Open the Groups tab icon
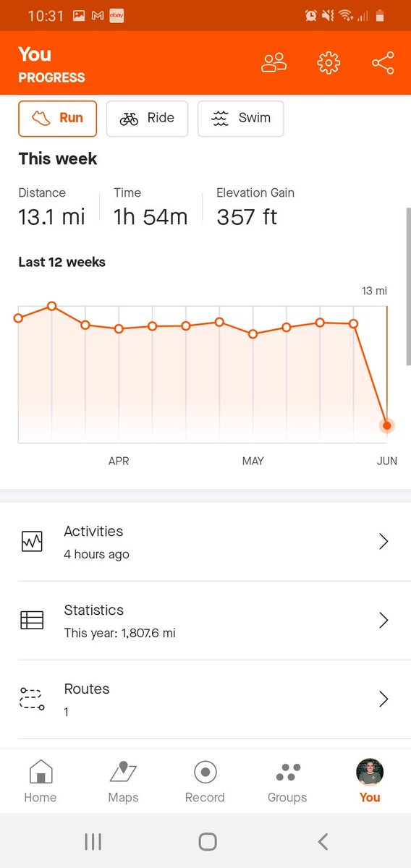Viewport: 411px width, 868px height. [x=288, y=773]
